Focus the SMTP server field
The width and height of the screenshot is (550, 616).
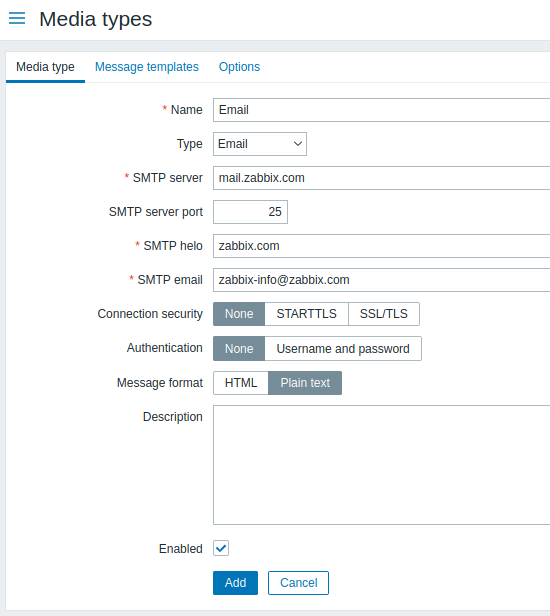point(381,178)
